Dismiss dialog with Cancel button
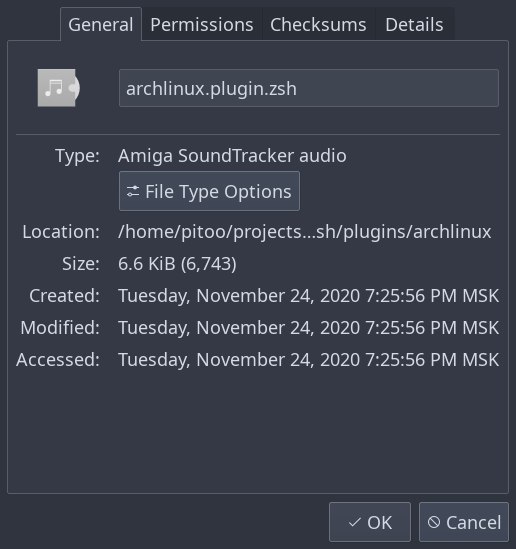 pyautogui.click(x=464, y=522)
